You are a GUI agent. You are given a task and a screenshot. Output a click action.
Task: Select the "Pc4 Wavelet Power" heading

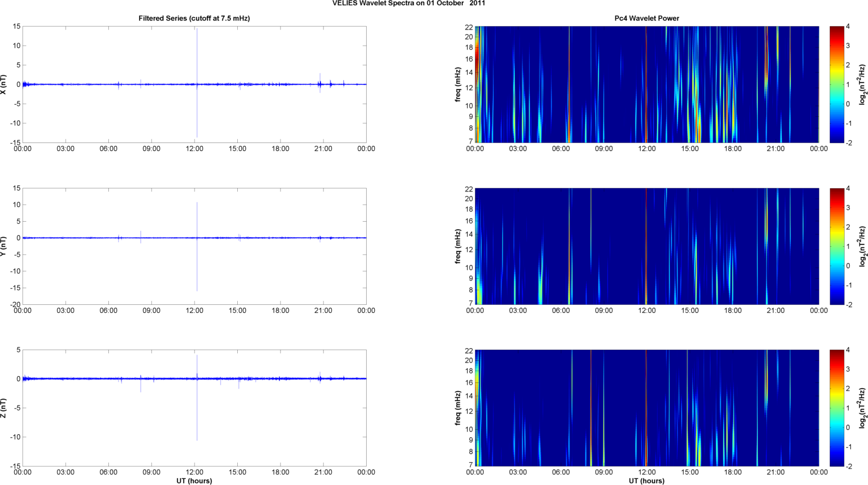click(647, 18)
